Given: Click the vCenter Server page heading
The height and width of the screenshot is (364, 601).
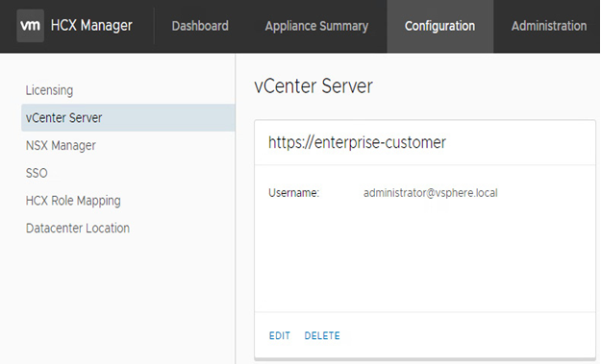Looking at the screenshot, I should [313, 85].
